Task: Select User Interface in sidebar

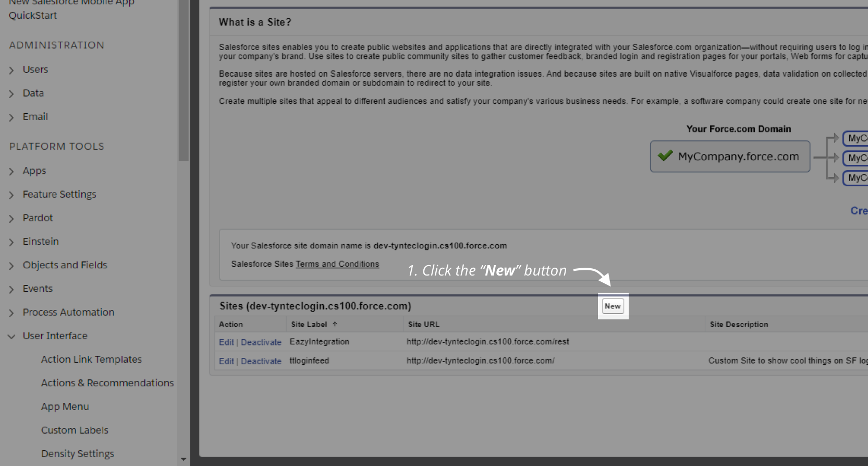Action: pos(55,336)
